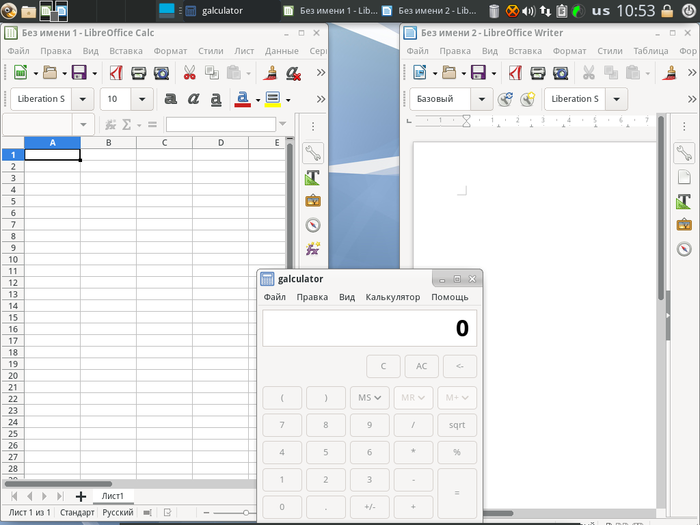Click font color red swatch in Calc
This screenshot has height=525, width=700.
240,99
